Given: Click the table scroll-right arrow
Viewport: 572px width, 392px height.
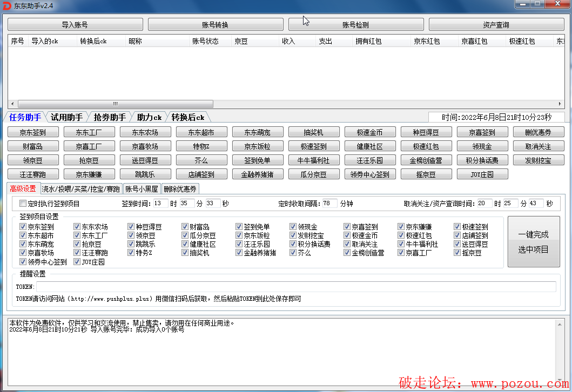Looking at the screenshot, I should pyautogui.click(x=560, y=104).
